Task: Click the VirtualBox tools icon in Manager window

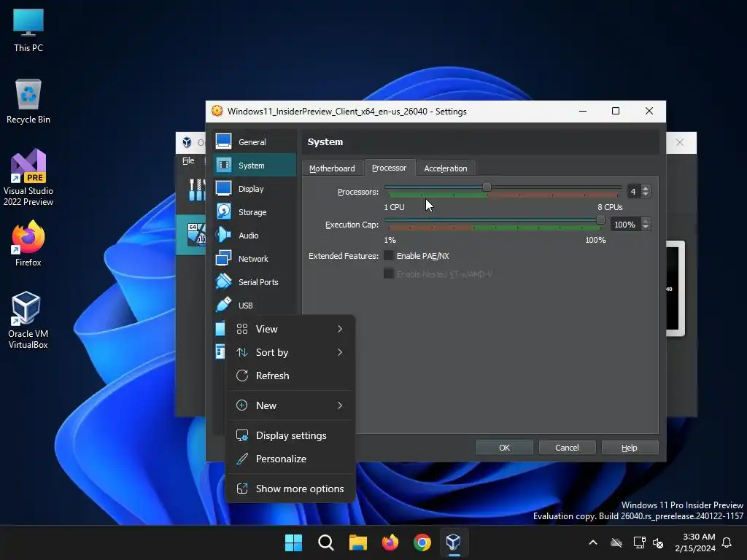Action: (x=196, y=190)
